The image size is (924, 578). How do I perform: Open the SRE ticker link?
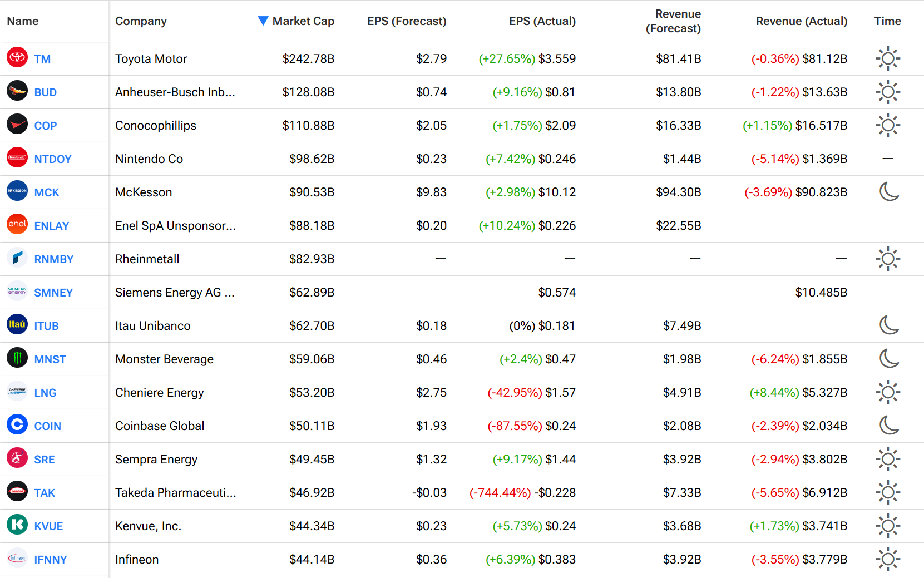[x=45, y=460]
